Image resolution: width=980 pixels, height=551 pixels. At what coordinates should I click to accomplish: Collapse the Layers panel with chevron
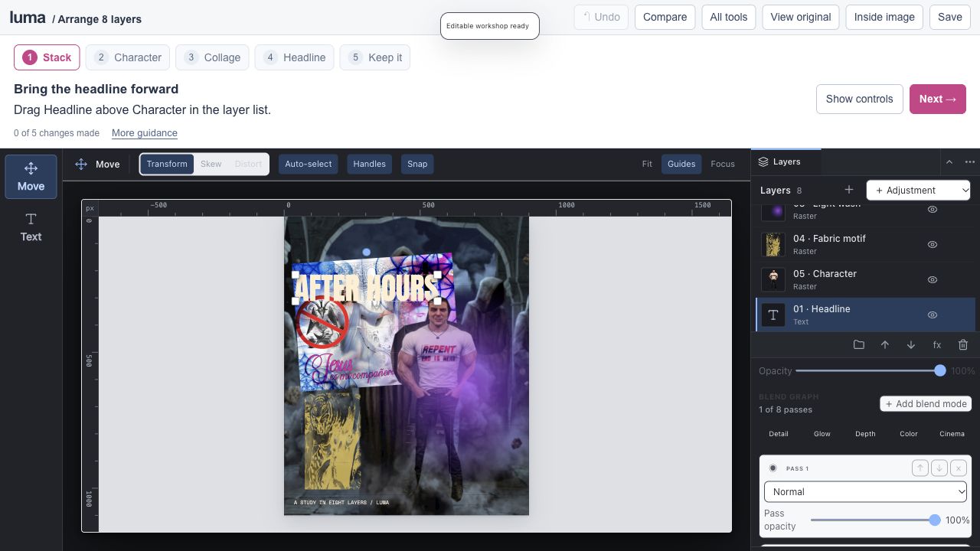(x=949, y=161)
